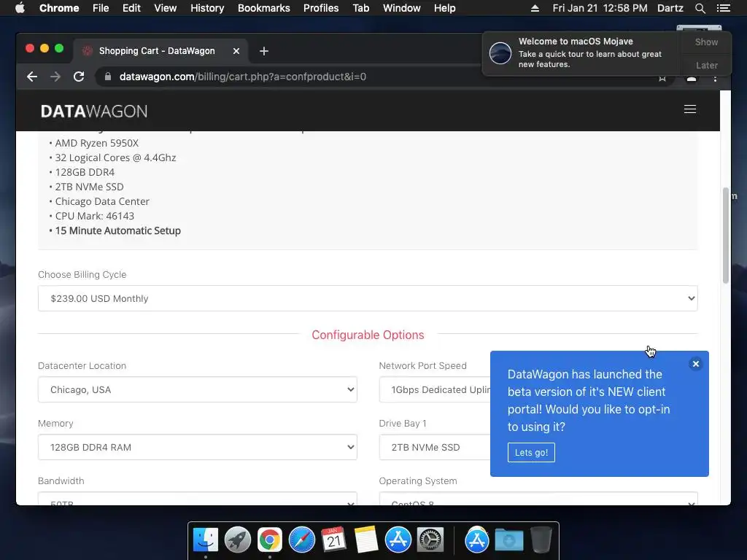747x560 pixels.
Task: Launch Safari from the dock
Action: click(302, 540)
